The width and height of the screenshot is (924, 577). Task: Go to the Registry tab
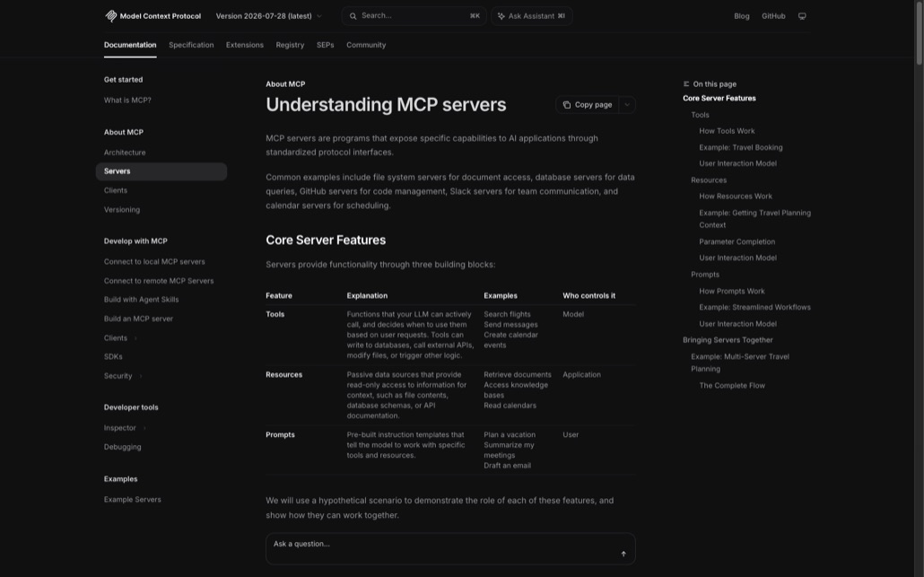click(290, 45)
